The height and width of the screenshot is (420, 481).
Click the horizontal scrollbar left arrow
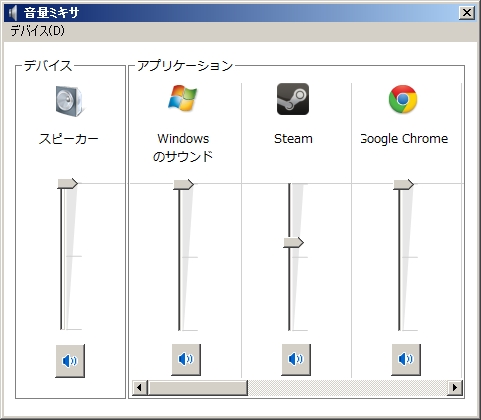[140, 388]
